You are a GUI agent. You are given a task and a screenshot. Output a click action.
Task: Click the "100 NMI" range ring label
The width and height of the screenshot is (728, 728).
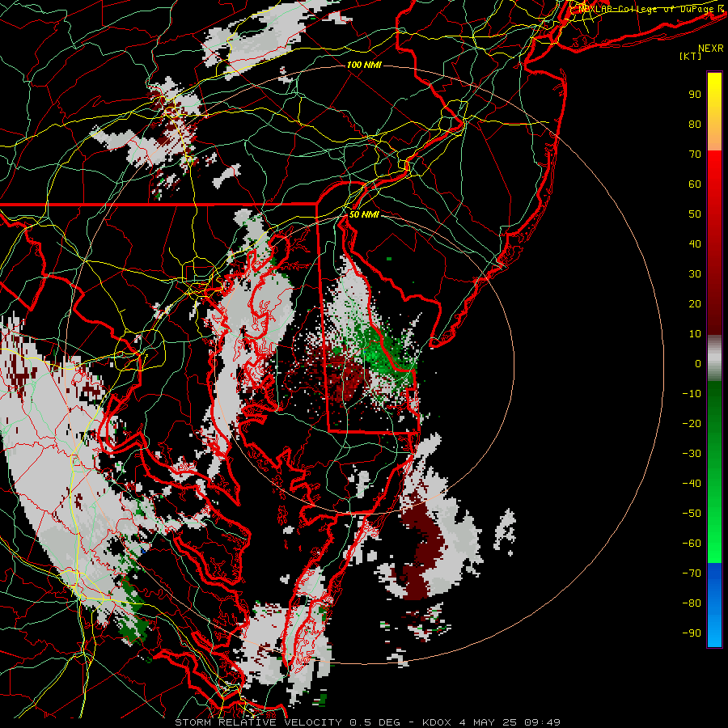point(364,65)
